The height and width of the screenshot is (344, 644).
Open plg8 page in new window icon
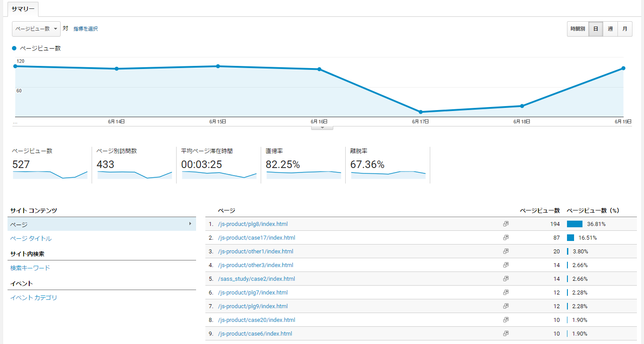pos(506,224)
